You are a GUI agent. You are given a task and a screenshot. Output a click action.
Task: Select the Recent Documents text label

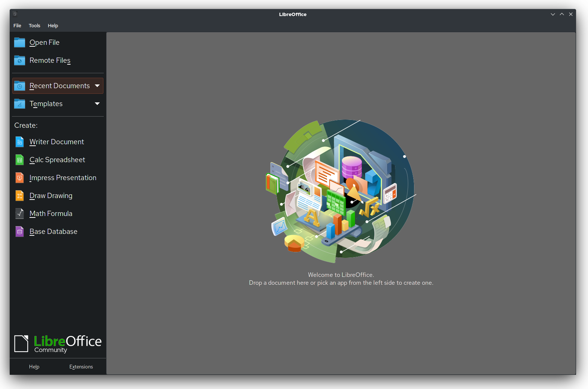[x=60, y=86]
